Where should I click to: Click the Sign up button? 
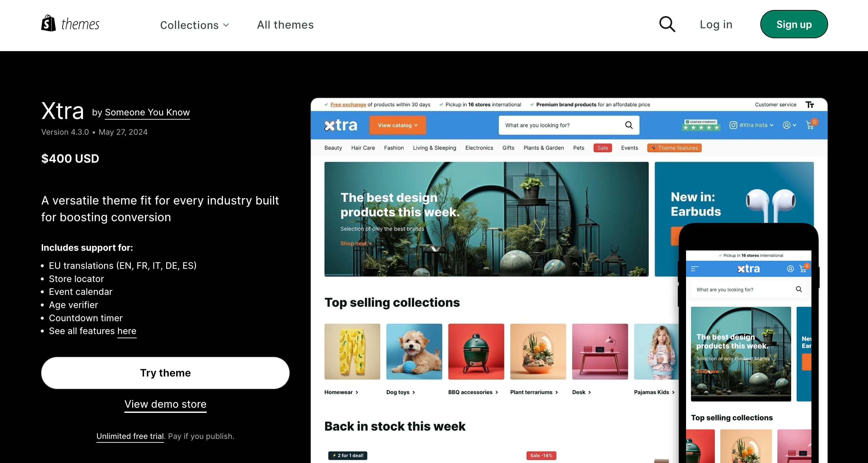coord(794,24)
